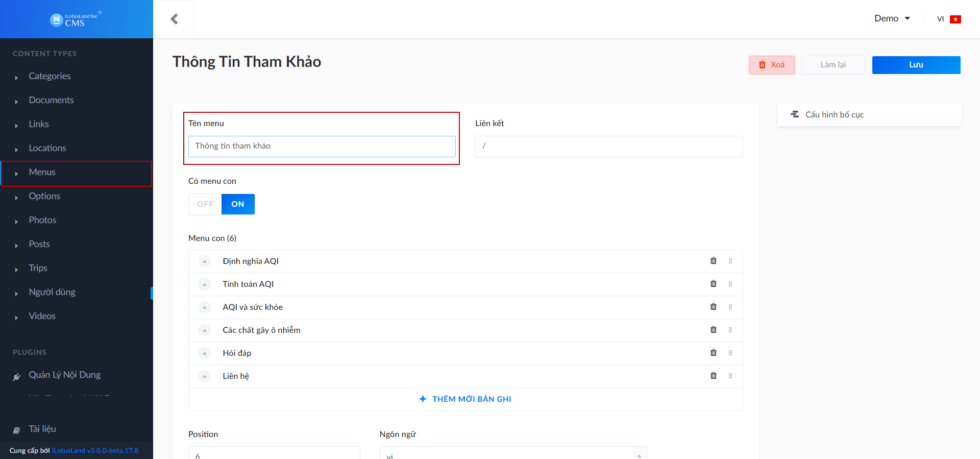Click the book icon beside Tài liệu
980x459 pixels.
coord(17,430)
